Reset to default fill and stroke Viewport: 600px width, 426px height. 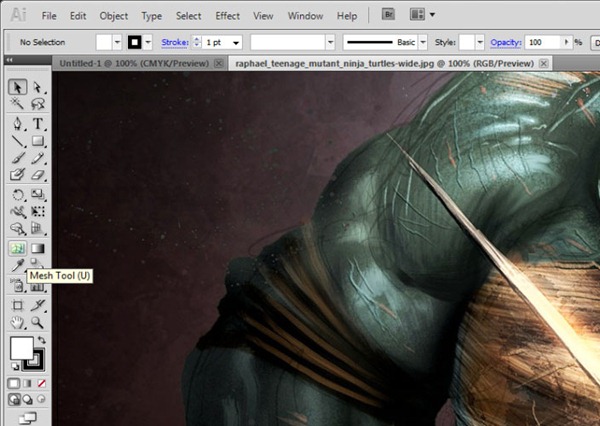click(x=15, y=367)
